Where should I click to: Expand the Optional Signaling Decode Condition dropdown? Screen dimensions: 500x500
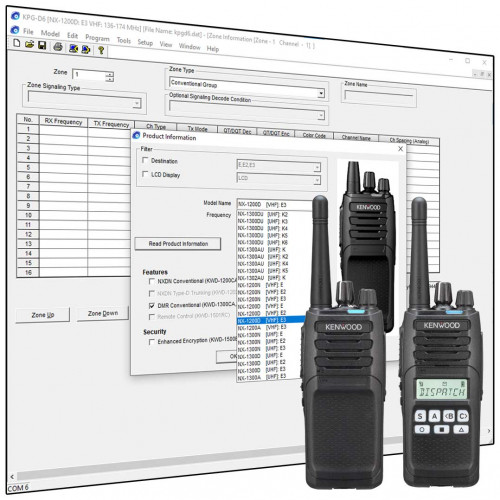coord(321,116)
